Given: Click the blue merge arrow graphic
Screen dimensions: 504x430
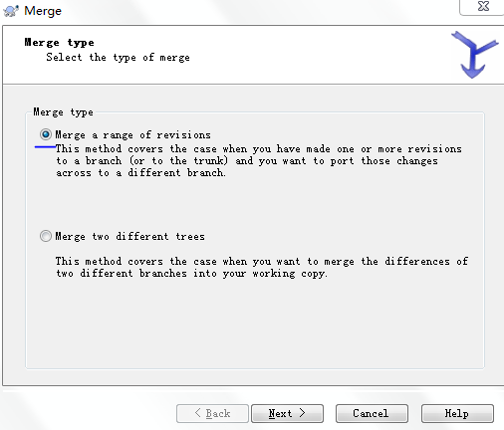Looking at the screenshot, I should pyautogui.click(x=474, y=55).
